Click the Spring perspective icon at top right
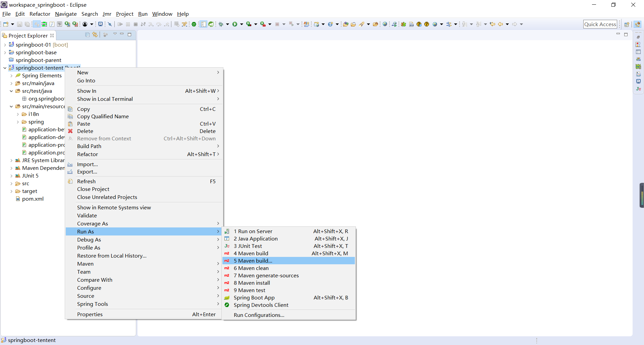The height and width of the screenshot is (345, 644). [638, 24]
